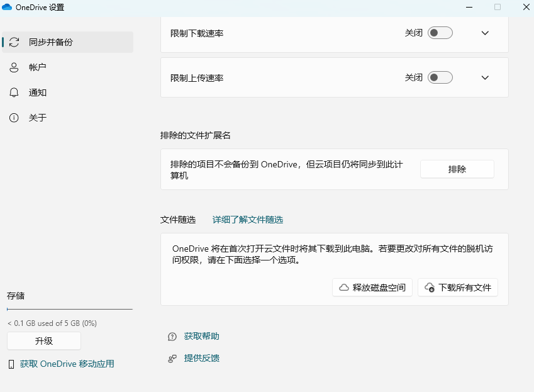Click the '< 0.1 GB used of 5 GB (0%)' text
Image resolution: width=534 pixels, height=392 pixels.
click(x=52, y=323)
